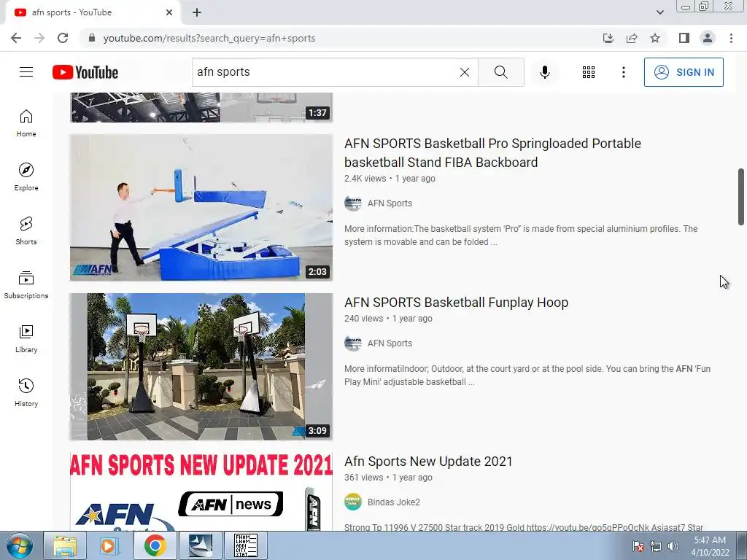The height and width of the screenshot is (560, 747).
Task: Go to Home in the sidebar
Action: pos(26,123)
